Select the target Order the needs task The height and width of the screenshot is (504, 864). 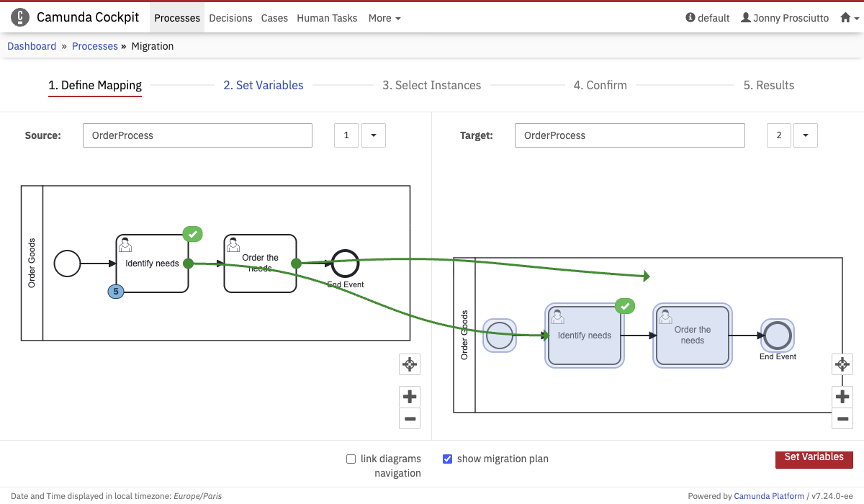pos(692,336)
